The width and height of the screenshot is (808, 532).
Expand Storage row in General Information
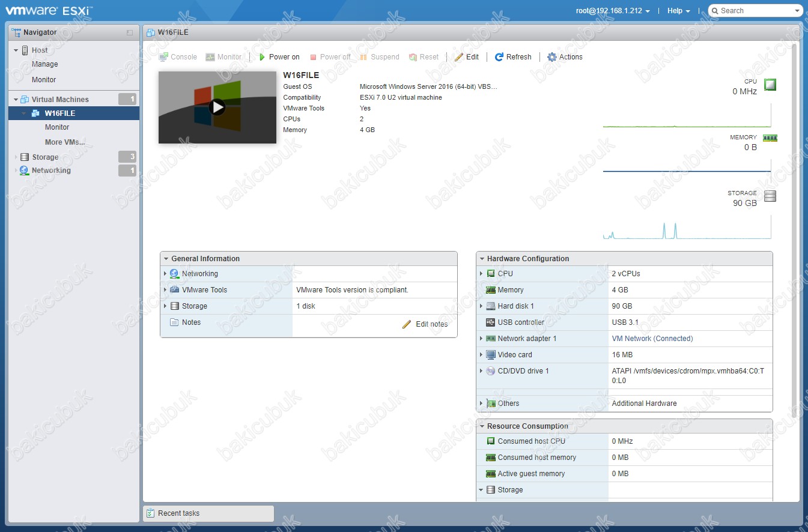tap(165, 306)
